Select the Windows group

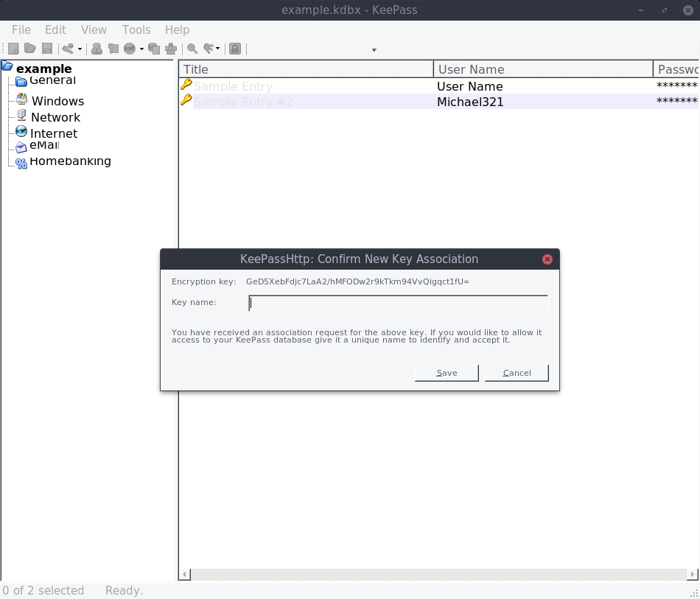click(x=57, y=102)
